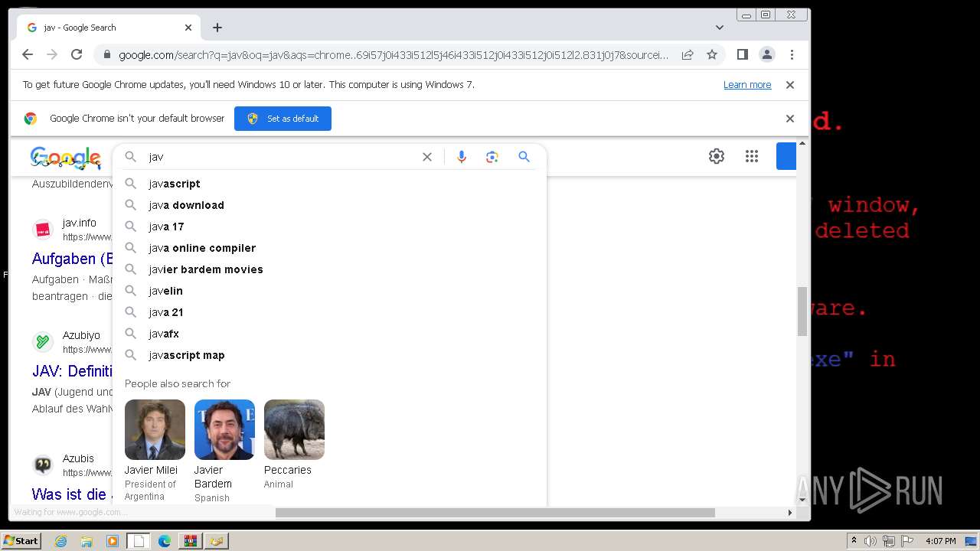Launch Internet Explorer from the taskbar
Image resolution: width=980 pixels, height=551 pixels.
pos(60,541)
